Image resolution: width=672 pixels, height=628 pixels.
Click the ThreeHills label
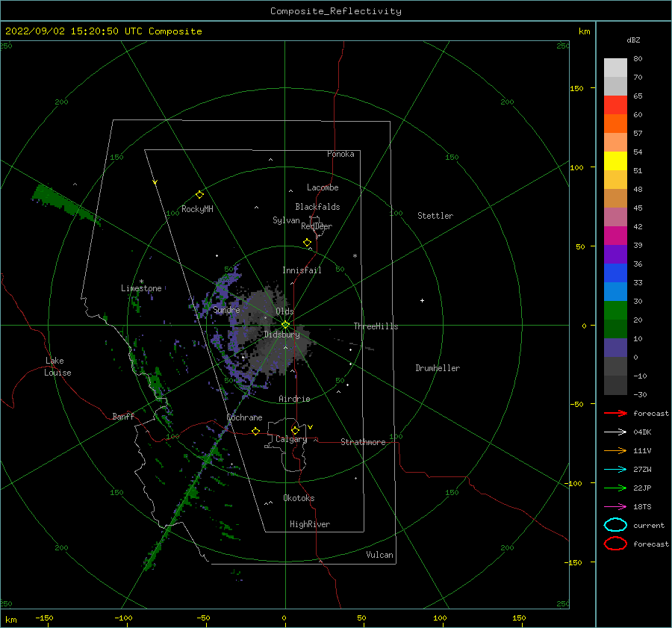point(376,326)
